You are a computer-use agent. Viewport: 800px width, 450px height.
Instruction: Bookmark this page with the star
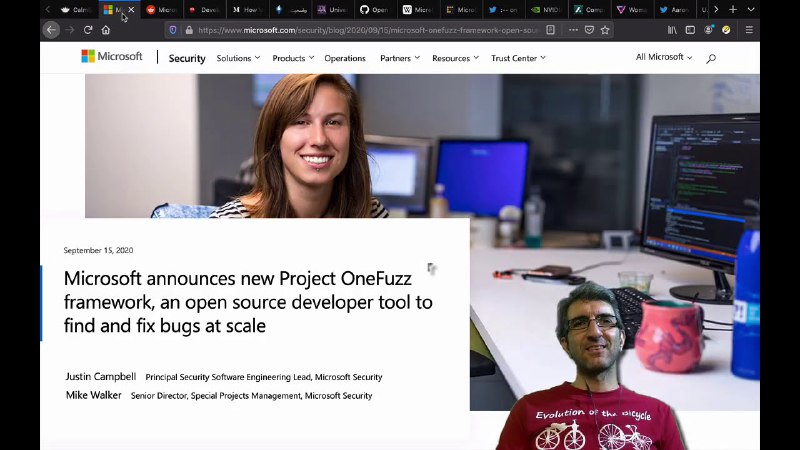[605, 30]
